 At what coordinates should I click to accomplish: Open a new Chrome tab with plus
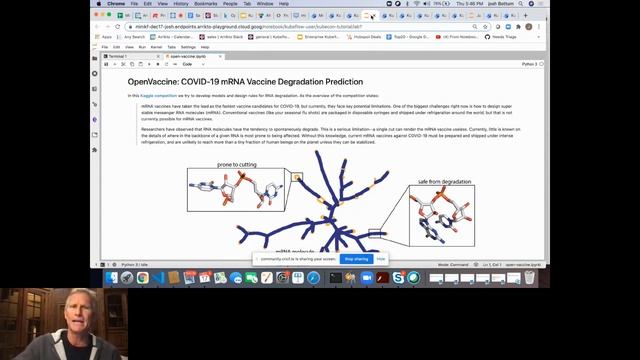(x=525, y=16)
